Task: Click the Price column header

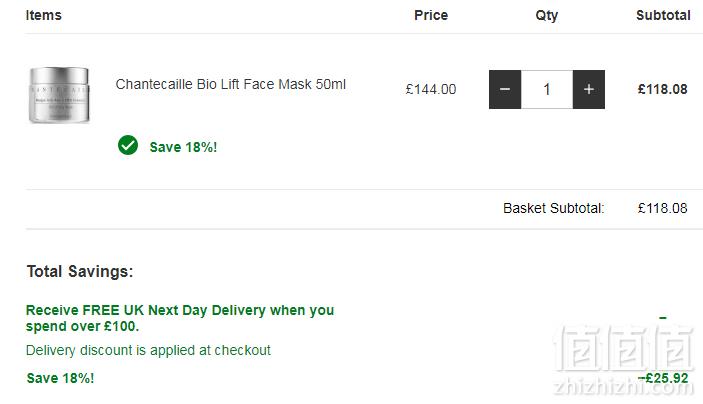Action: point(431,15)
